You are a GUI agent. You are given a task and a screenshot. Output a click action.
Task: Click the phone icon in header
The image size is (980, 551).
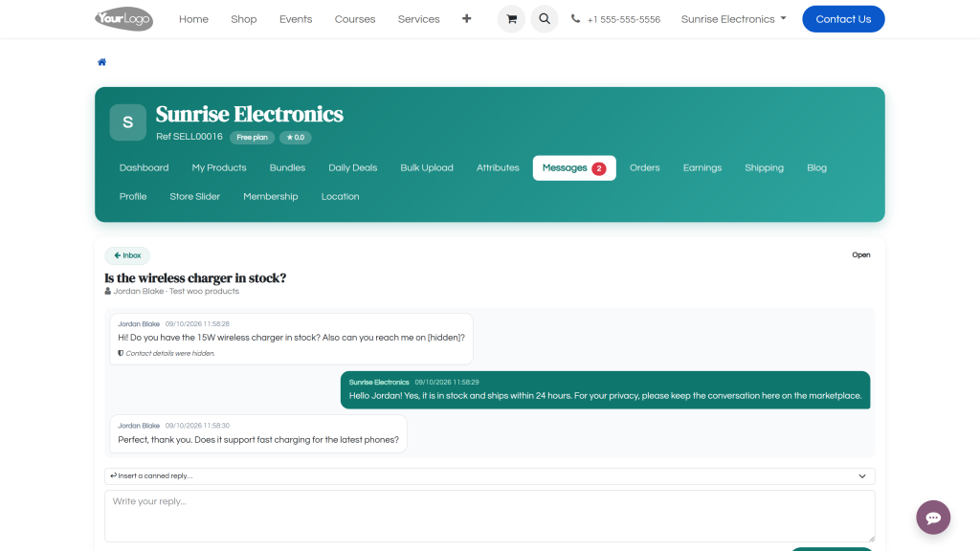point(575,19)
